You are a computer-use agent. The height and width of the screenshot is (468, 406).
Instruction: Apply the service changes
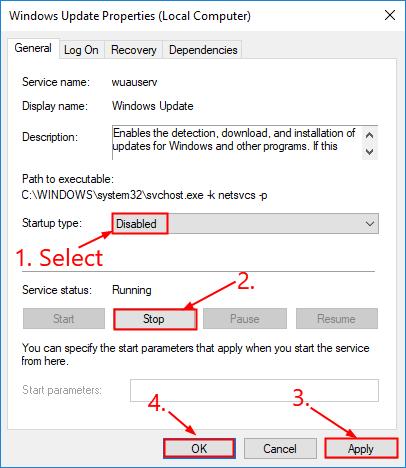pos(361,449)
